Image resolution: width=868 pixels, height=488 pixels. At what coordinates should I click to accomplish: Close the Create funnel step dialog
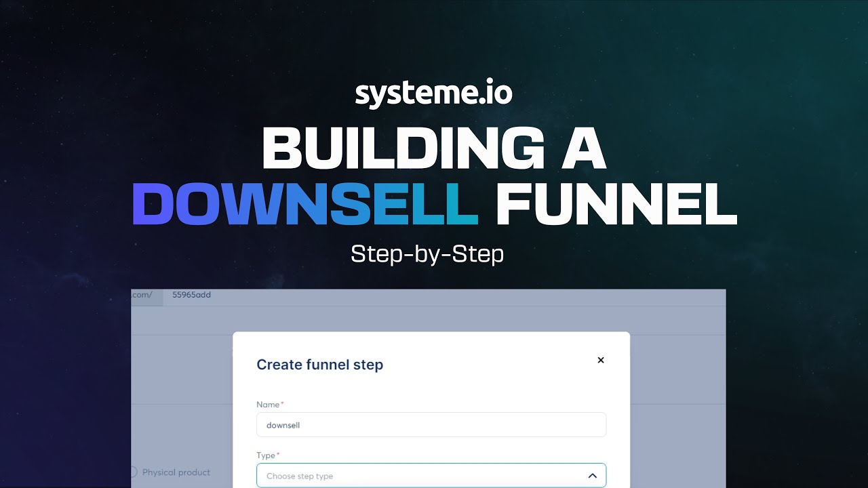(x=600, y=360)
